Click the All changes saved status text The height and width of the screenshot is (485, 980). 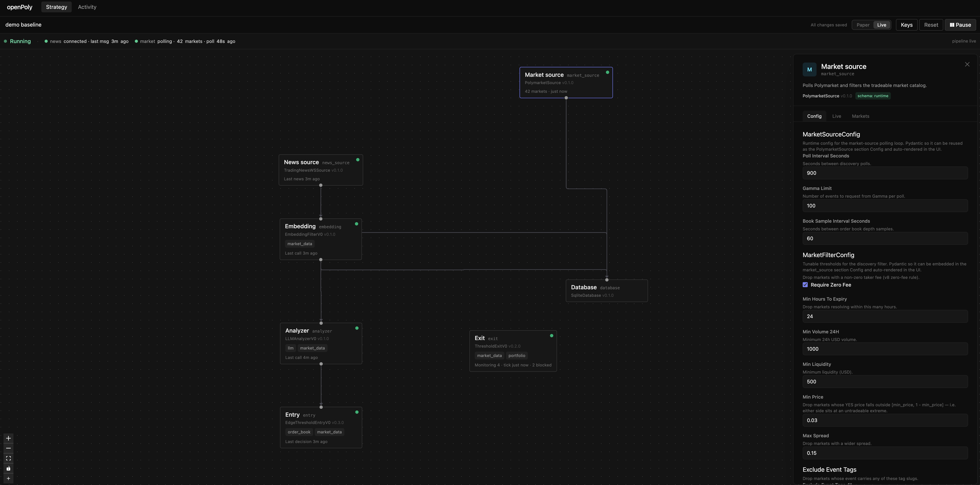[829, 25]
